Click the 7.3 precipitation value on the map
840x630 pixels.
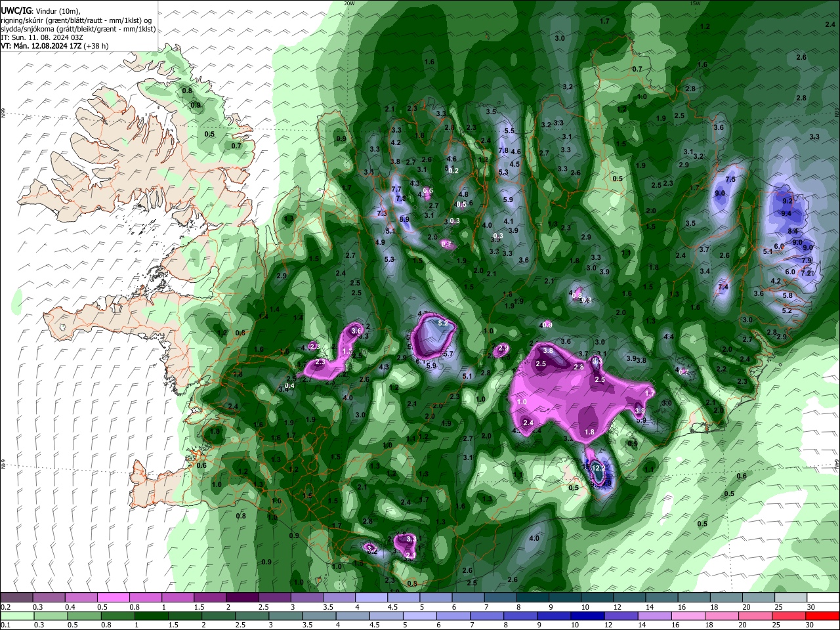[x=382, y=213]
